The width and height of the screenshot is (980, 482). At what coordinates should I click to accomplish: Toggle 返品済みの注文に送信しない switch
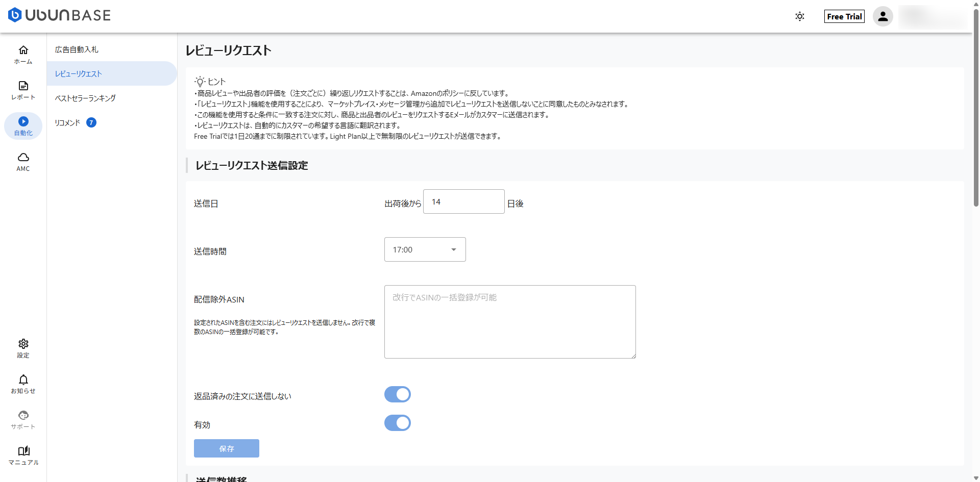click(397, 394)
